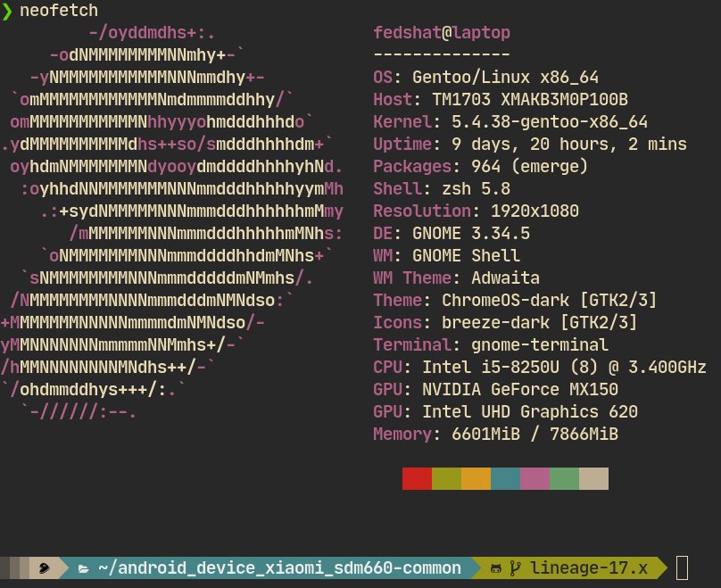Click the Gentoo logo icon in prompt
Viewport: 721px width, 588px height.
(x=44, y=568)
